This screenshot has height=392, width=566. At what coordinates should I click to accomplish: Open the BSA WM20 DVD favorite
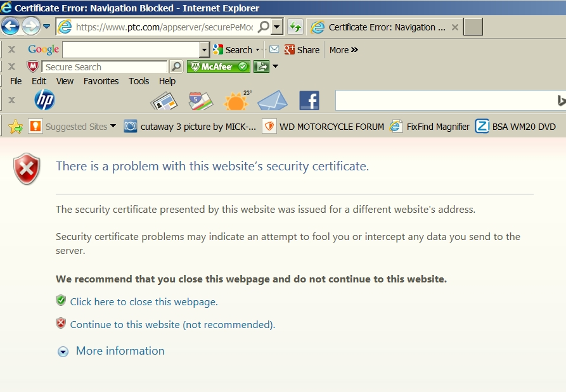[x=515, y=127]
